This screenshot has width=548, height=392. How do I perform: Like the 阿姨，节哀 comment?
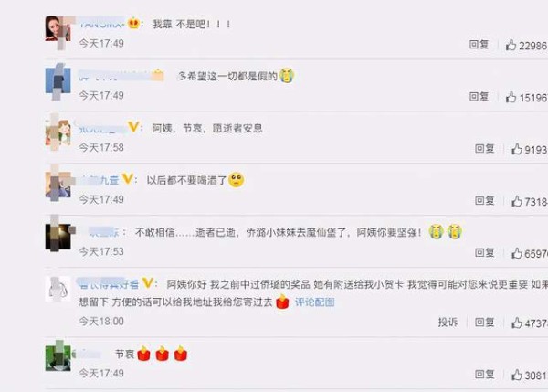pos(517,149)
